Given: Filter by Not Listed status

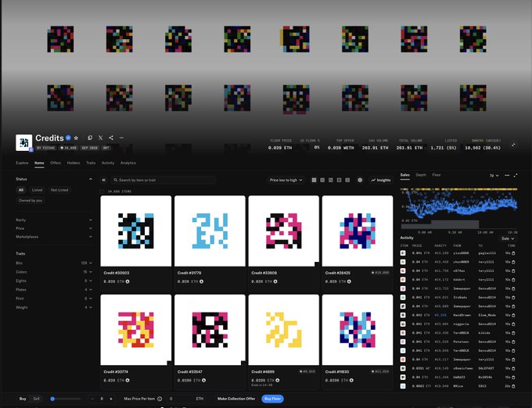Looking at the screenshot, I should coord(59,190).
